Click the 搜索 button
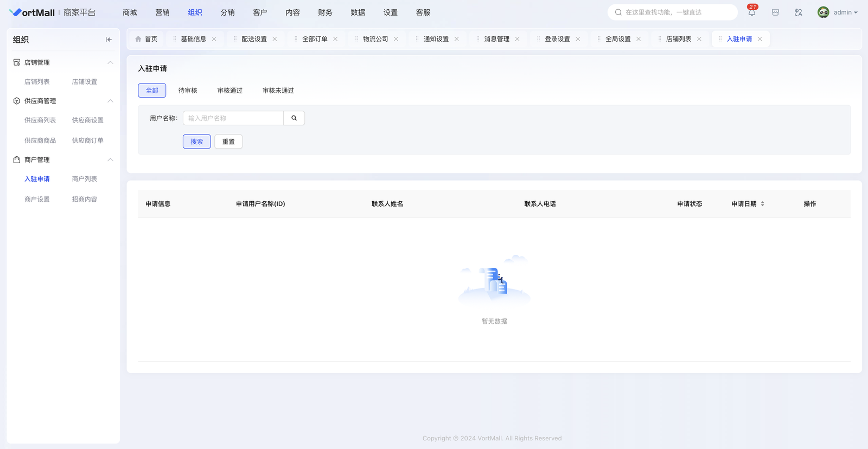 pos(196,142)
